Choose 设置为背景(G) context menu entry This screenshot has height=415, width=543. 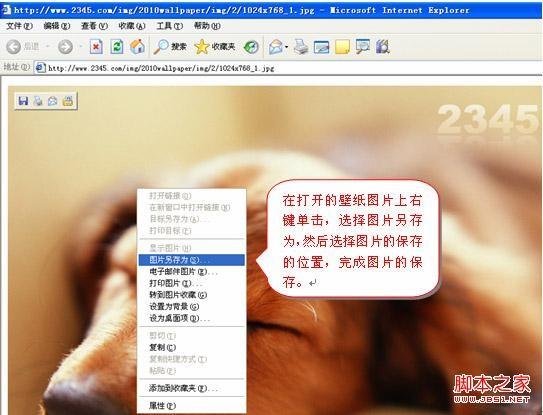pos(192,307)
